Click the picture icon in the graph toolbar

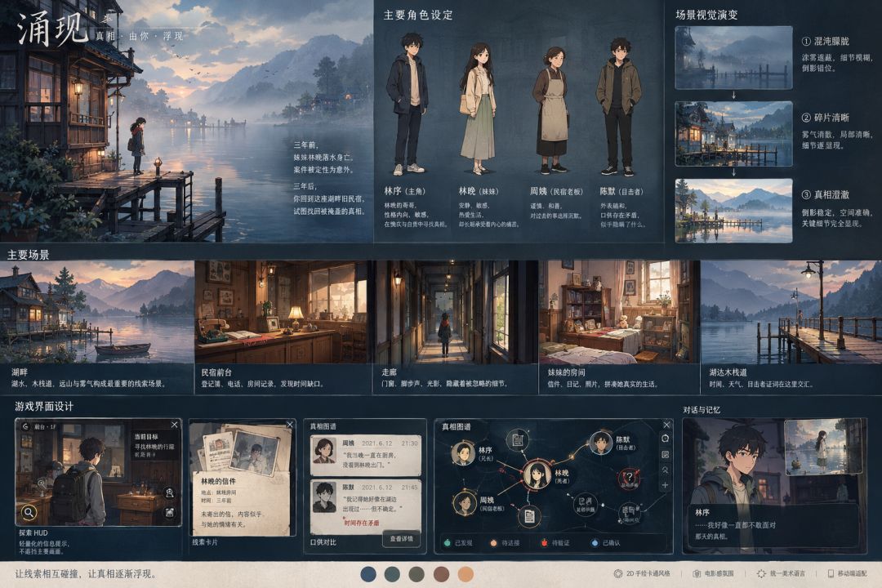[x=665, y=454]
